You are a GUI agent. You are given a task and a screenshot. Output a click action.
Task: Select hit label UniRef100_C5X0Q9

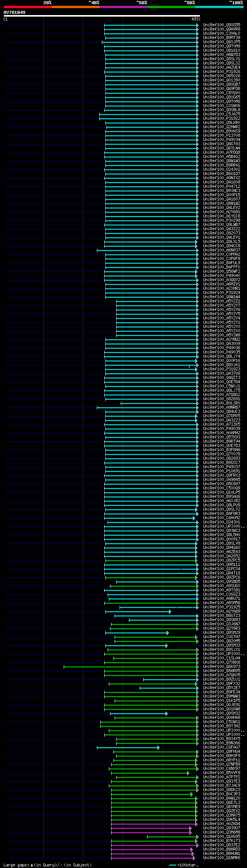click(x=222, y=488)
